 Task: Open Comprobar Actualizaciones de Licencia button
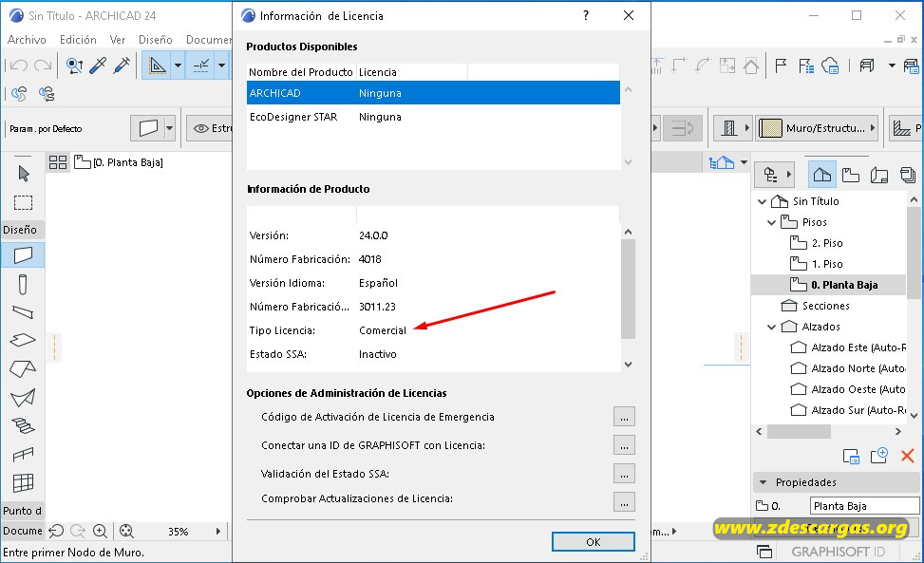click(x=624, y=501)
